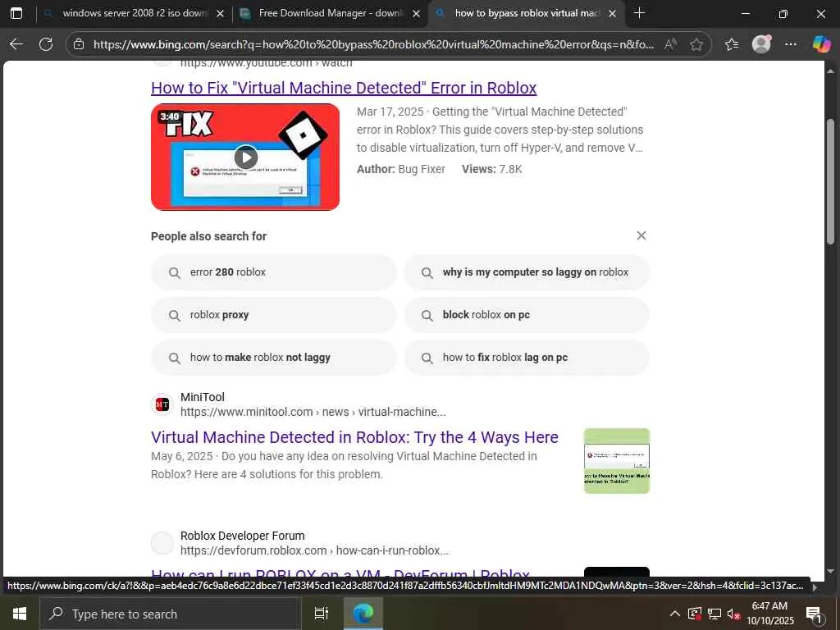Open the devforum.roblox.com URL breadcrumb
Viewport: 840px width, 630px height.
click(314, 550)
